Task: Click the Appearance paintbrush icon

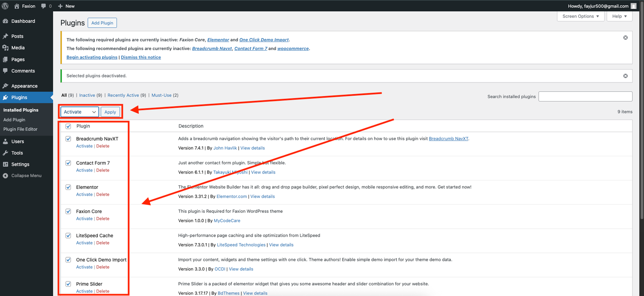Action: (x=5, y=86)
